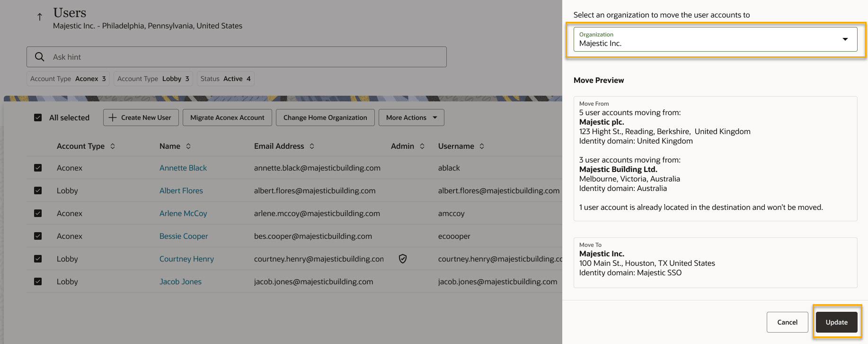Sort by Account Type column arrows
The height and width of the screenshot is (344, 868).
113,146
